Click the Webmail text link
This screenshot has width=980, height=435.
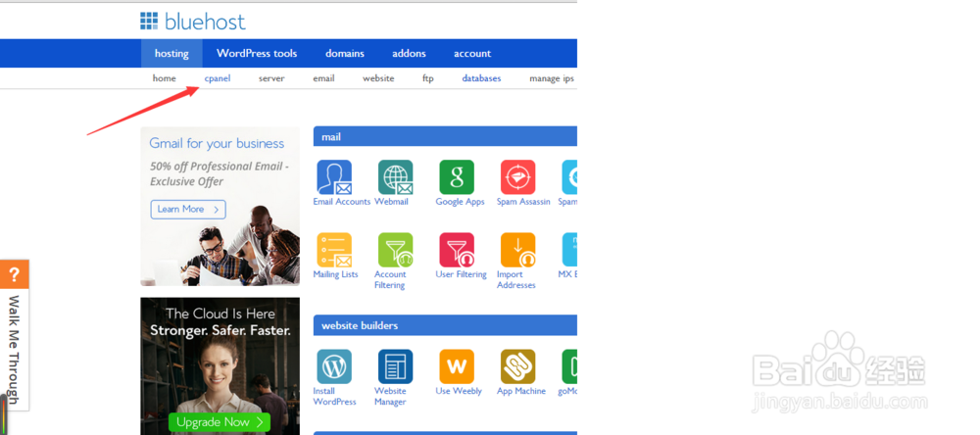tap(391, 202)
